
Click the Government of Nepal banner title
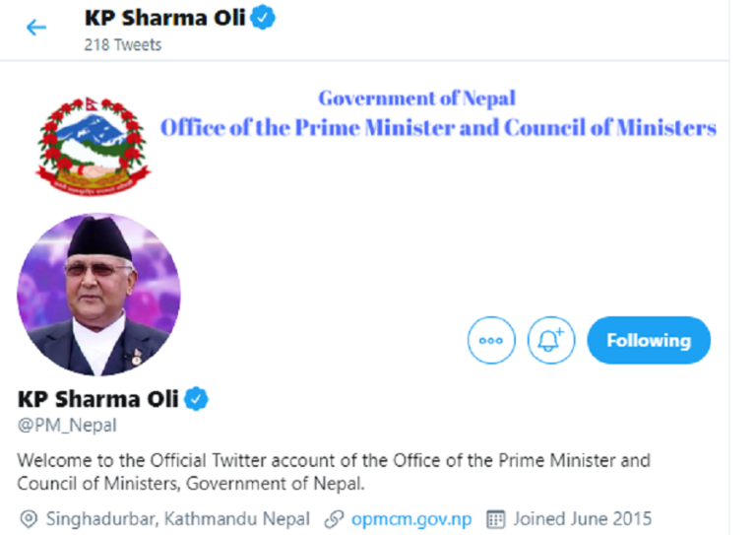416,99
